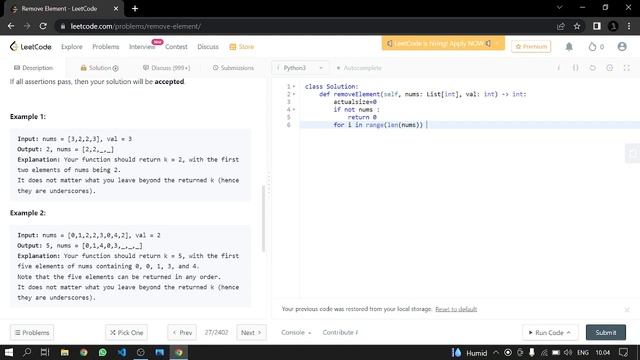Open the browser tab search chevron

tap(560, 7)
